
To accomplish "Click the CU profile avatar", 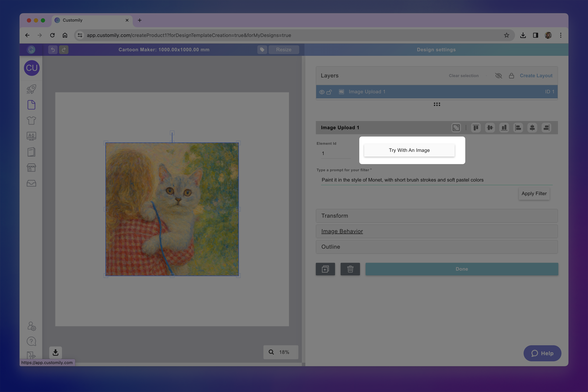I will coord(32,68).
